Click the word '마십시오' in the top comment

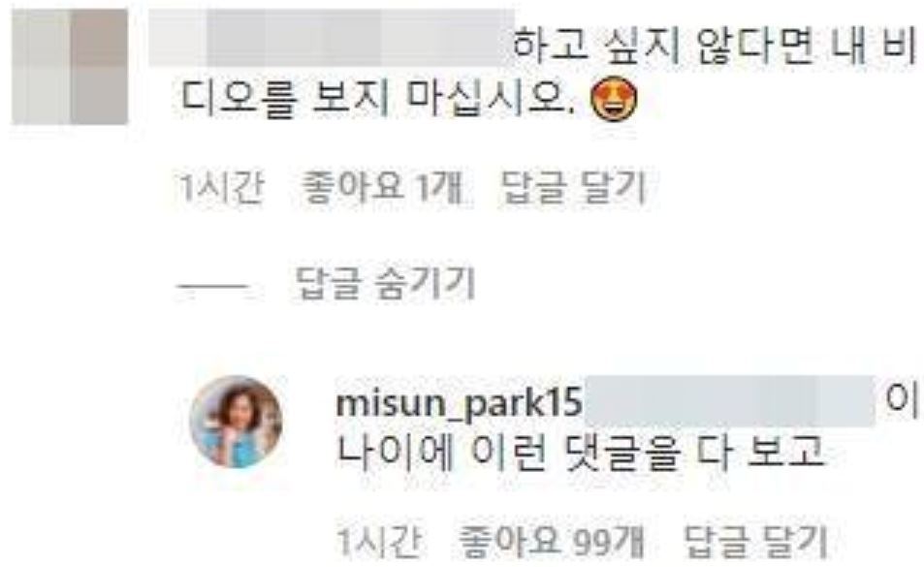(486, 98)
